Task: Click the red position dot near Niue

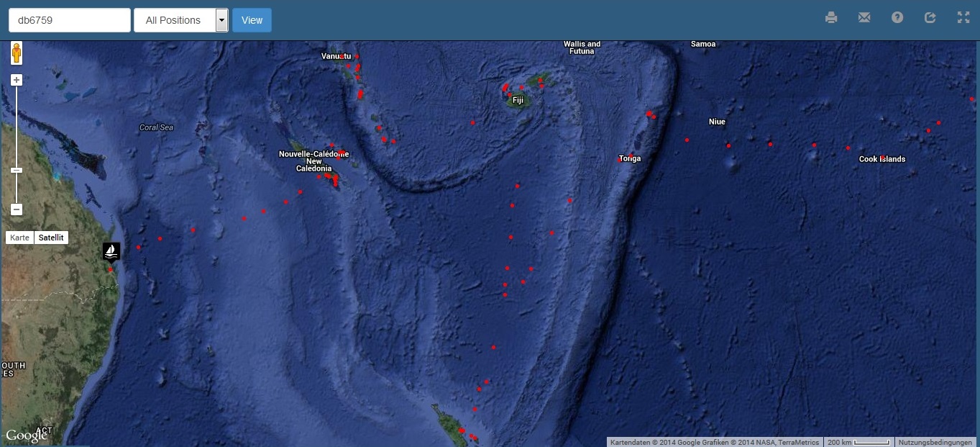Action: point(728,146)
